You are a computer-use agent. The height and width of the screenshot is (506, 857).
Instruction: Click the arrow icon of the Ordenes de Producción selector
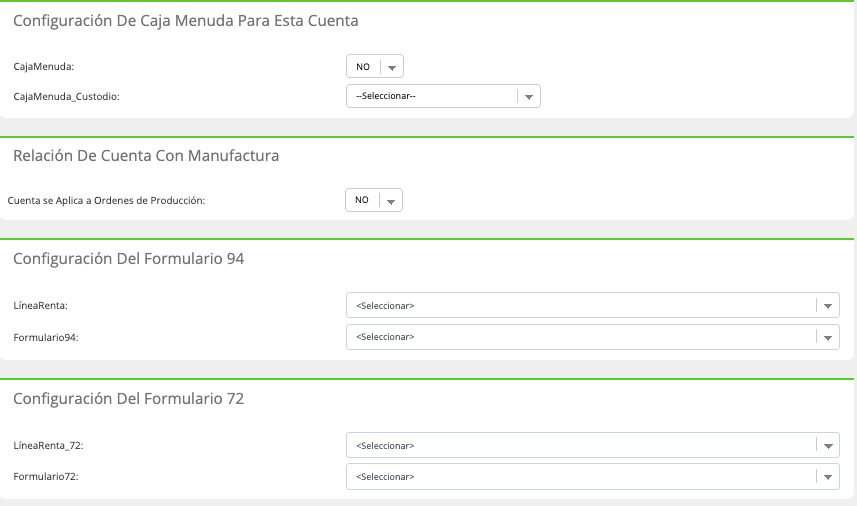point(391,202)
